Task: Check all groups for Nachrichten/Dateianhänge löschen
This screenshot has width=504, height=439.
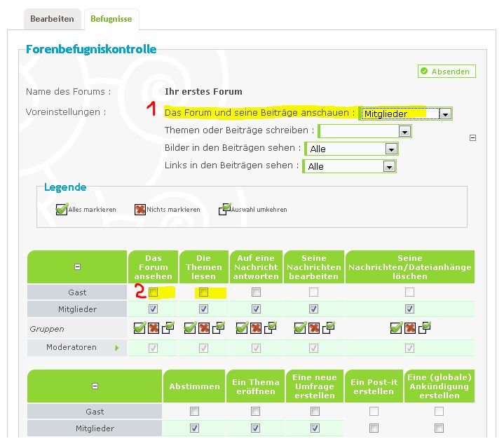Action: click(x=395, y=328)
